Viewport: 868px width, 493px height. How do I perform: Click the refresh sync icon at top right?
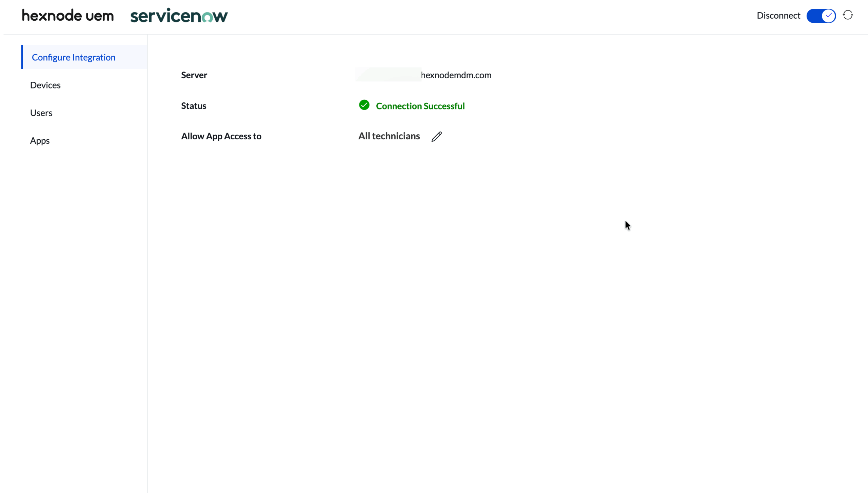[x=848, y=15]
